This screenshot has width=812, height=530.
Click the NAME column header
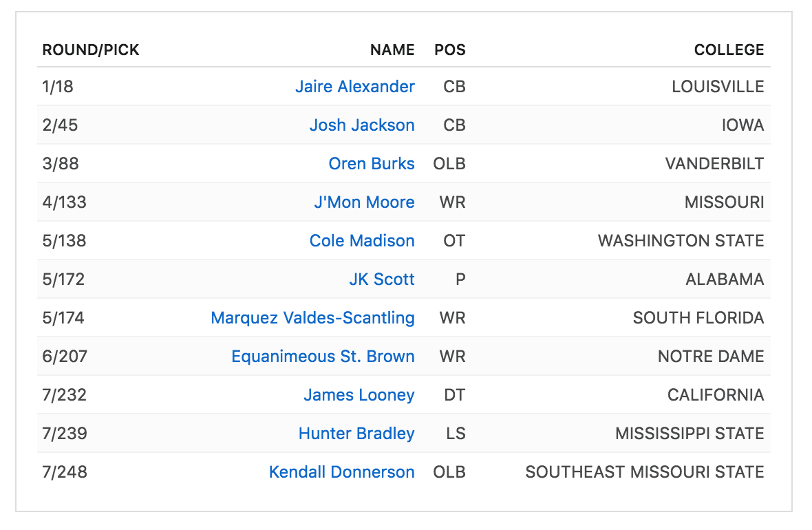coord(392,50)
